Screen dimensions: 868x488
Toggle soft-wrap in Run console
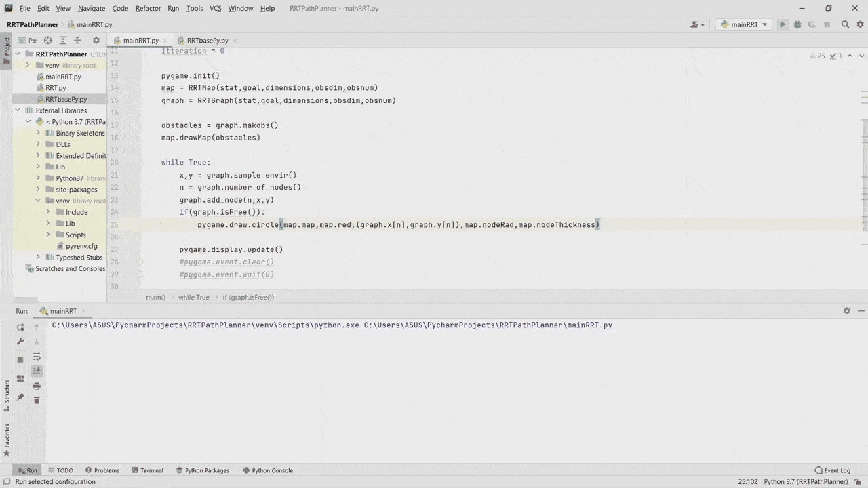pyautogui.click(x=37, y=357)
